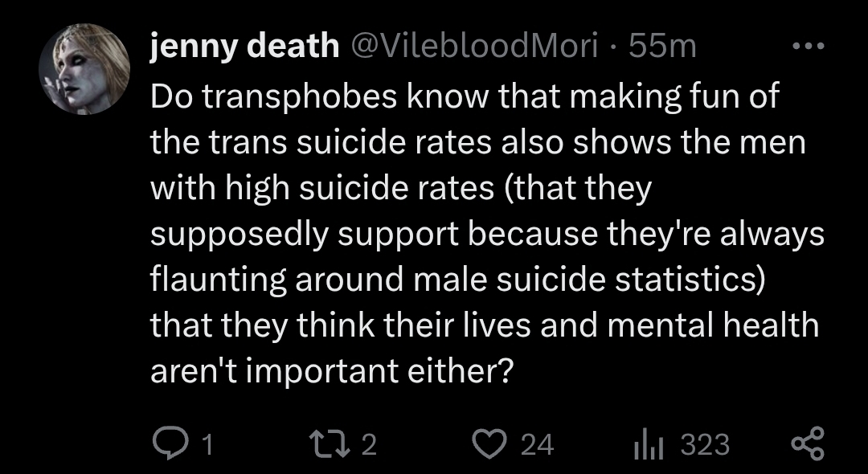Viewport: 868px width, 474px height.
Task: Click the final line "aren't important either?"
Action: pyautogui.click(x=330, y=370)
